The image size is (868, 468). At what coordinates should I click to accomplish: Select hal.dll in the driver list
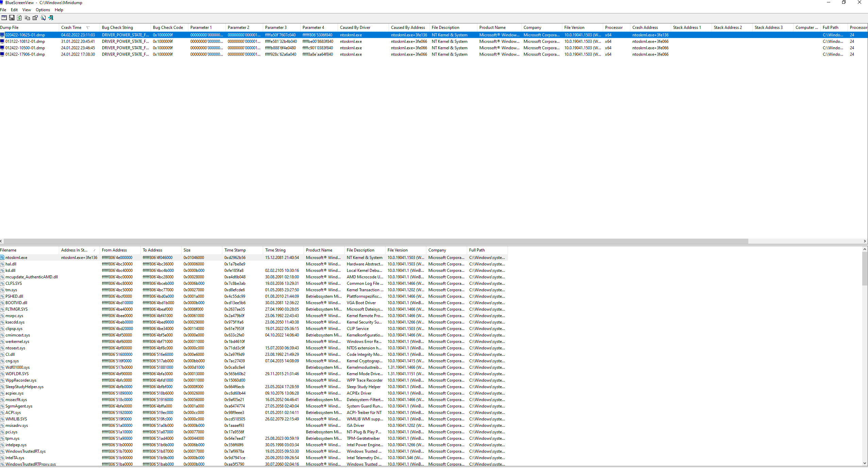point(11,264)
